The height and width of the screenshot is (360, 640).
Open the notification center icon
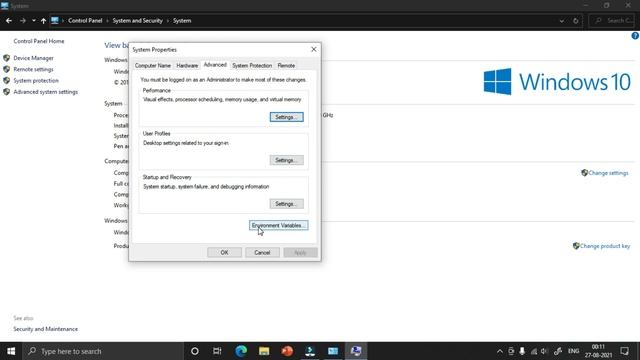(x=624, y=351)
